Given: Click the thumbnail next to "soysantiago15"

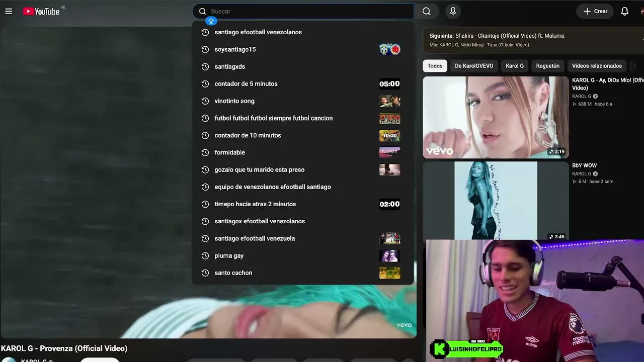Looking at the screenshot, I should 389,49.
